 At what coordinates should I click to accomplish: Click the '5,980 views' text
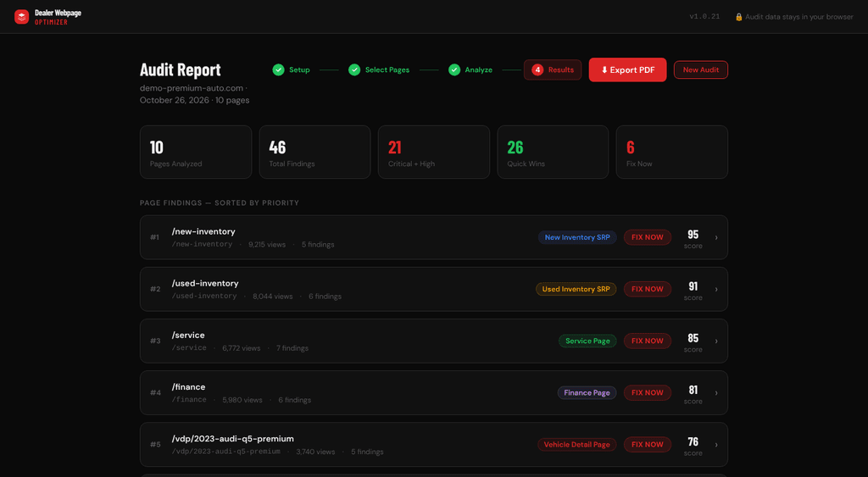[242, 400]
